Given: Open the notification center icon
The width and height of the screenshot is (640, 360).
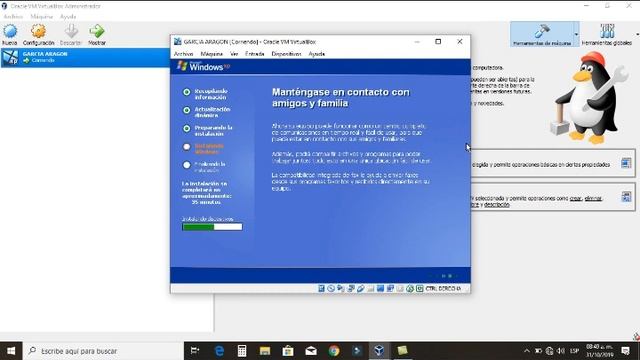Looking at the screenshot, I should click(625, 351).
